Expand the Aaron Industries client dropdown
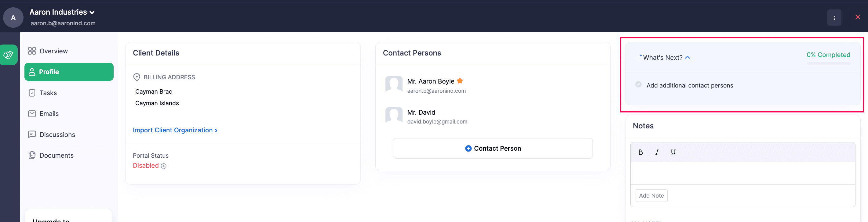Screen dimensions: 868x222 tap(92, 13)
